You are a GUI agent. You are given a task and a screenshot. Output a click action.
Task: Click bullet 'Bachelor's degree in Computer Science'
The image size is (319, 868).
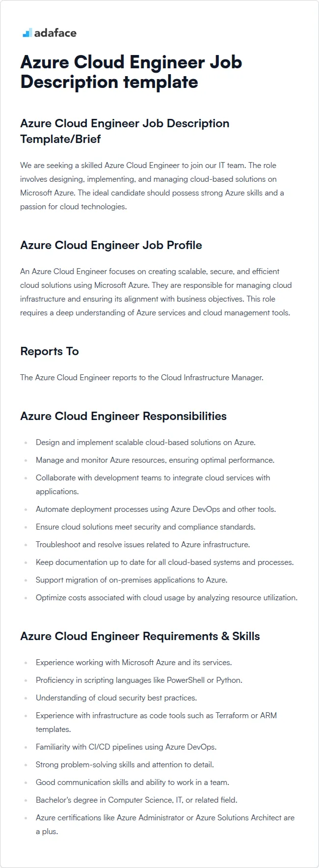pos(137,800)
